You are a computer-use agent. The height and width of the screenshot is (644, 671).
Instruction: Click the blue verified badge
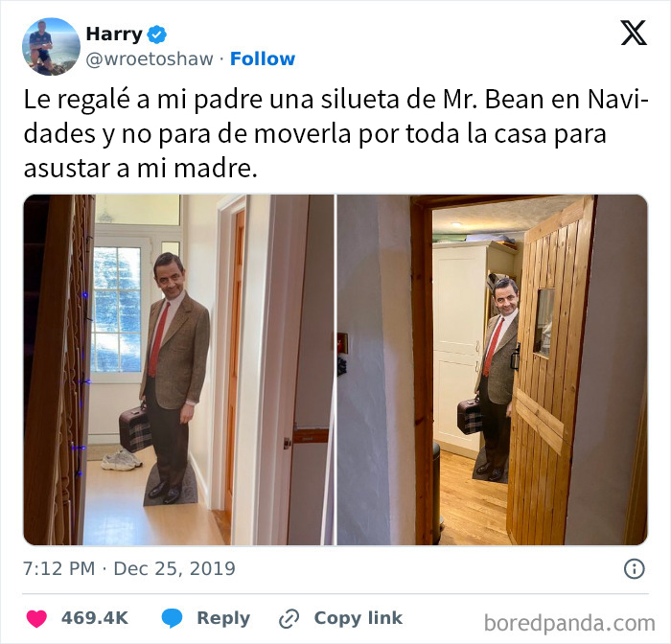click(x=157, y=34)
